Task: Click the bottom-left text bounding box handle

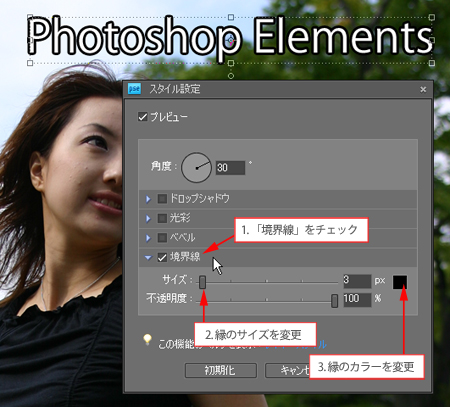Action: pos(30,63)
